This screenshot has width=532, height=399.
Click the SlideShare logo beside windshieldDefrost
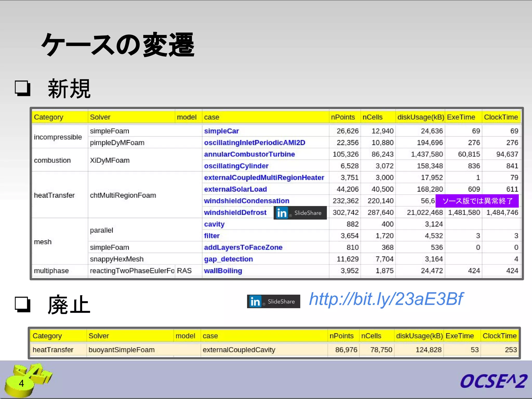click(x=300, y=213)
